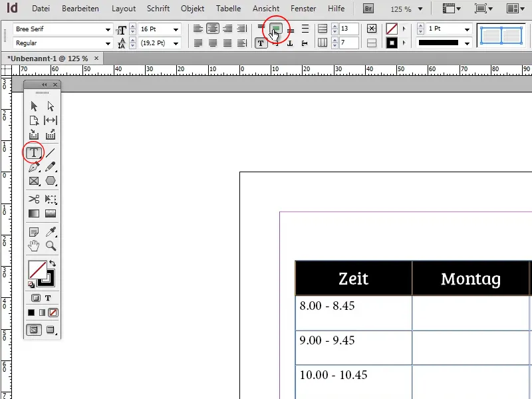The height and width of the screenshot is (399, 532).
Task: Select the Zoom magnifier tool
Action: pos(51,245)
